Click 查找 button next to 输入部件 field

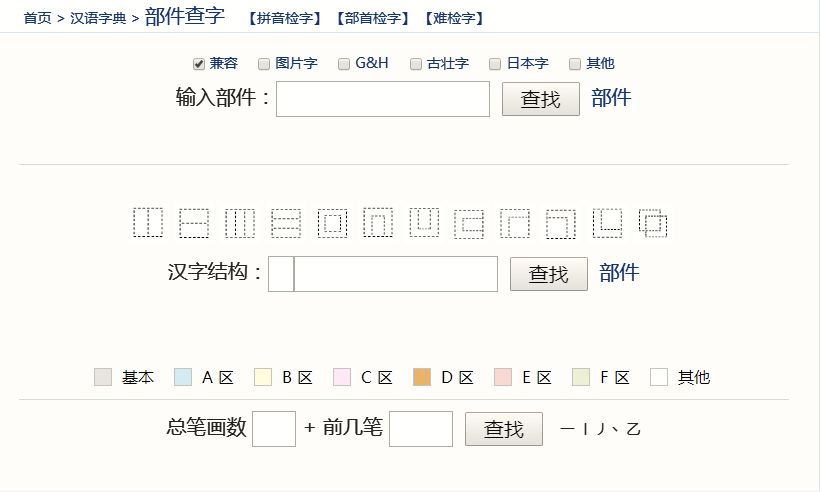click(540, 99)
